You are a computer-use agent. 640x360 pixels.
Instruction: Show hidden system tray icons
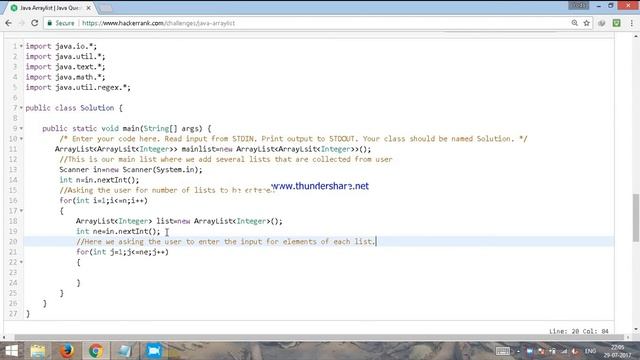(518, 351)
